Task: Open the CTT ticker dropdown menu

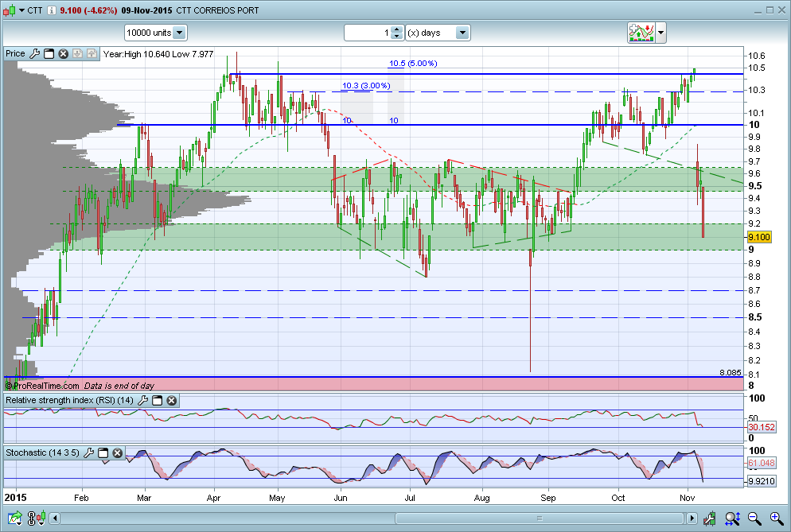Action: click(21, 10)
